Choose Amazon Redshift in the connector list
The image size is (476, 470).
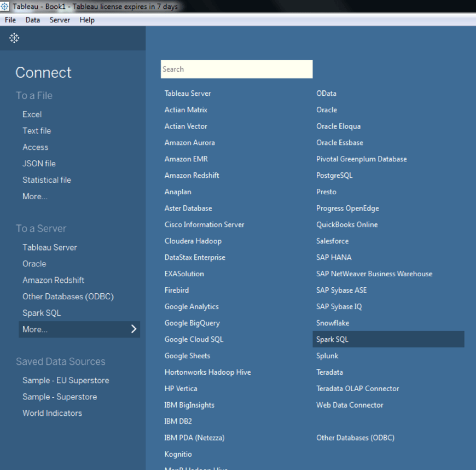192,176
